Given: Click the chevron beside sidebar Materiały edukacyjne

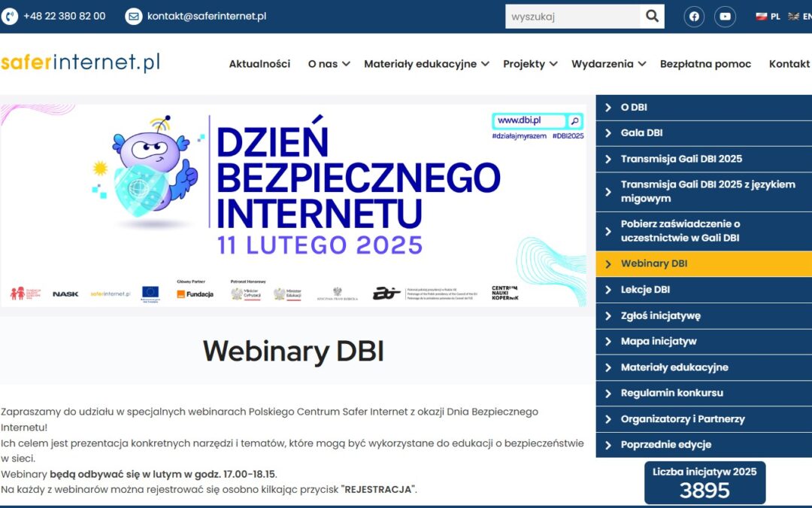Looking at the screenshot, I should tap(608, 367).
